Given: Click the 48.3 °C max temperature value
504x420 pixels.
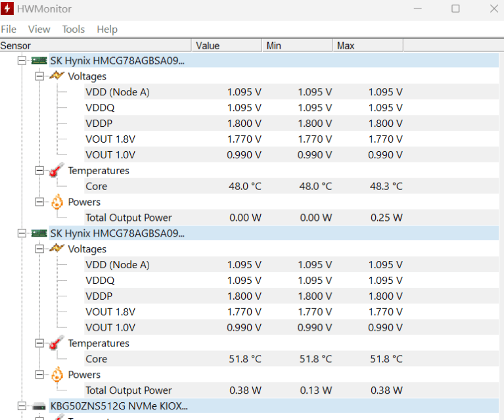Looking at the screenshot, I should click(x=386, y=186).
